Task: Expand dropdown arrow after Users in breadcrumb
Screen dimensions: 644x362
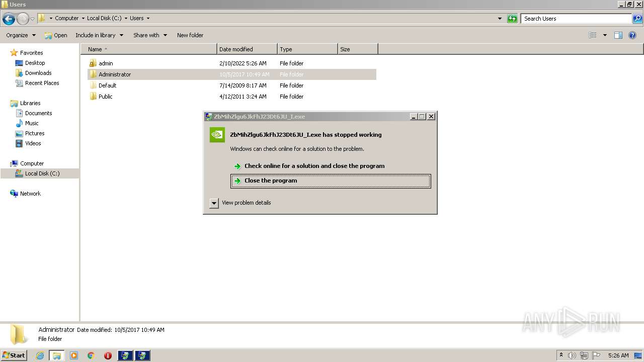Action: click(x=148, y=18)
